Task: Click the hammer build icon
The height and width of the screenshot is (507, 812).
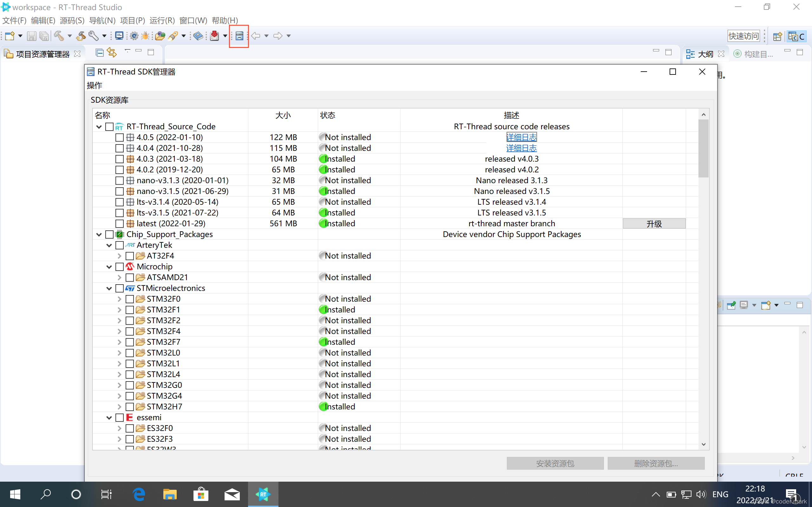Action: (x=59, y=36)
